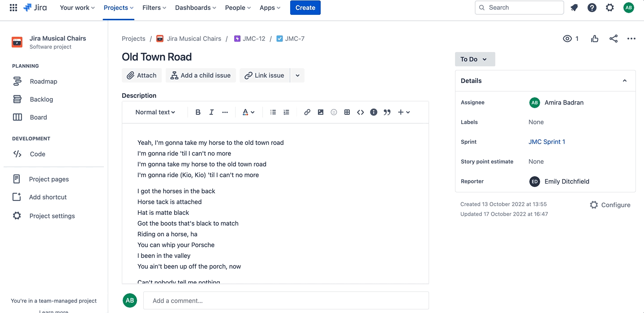
Task: Click the Projects breadcrumb link
Action: coord(133,39)
